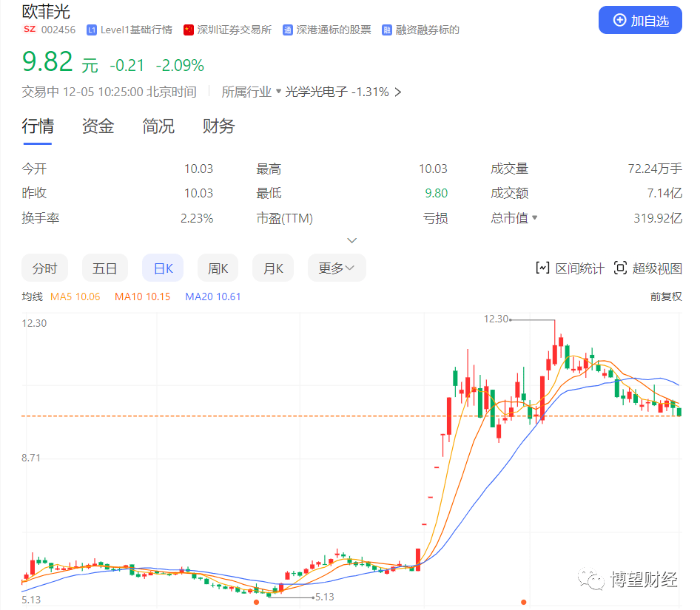This screenshot has height=610, width=700.
Task: Open 超级视图 super view mode
Action: [648, 268]
